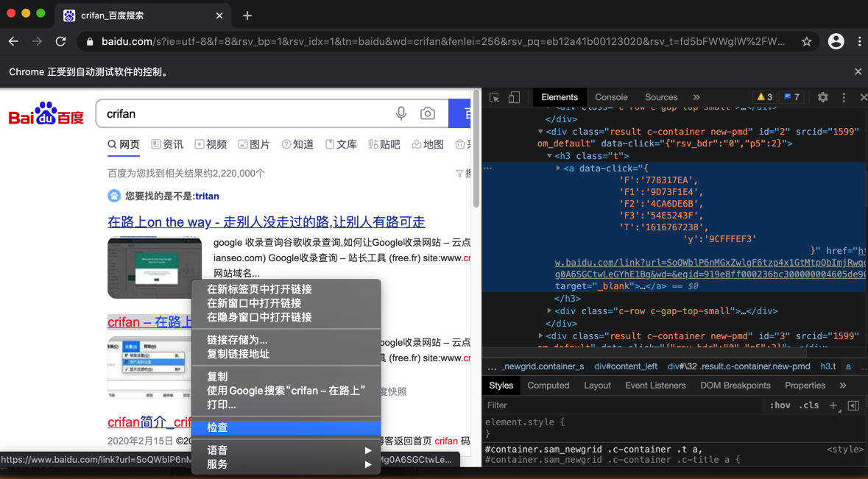Viewport: 868px width, 479px height.
Task: Choose 在新标签页中打开链接 from context menu
Action: click(286, 289)
